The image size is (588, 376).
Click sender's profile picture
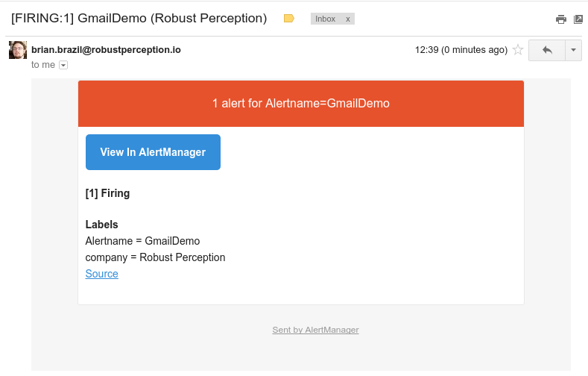(18, 50)
